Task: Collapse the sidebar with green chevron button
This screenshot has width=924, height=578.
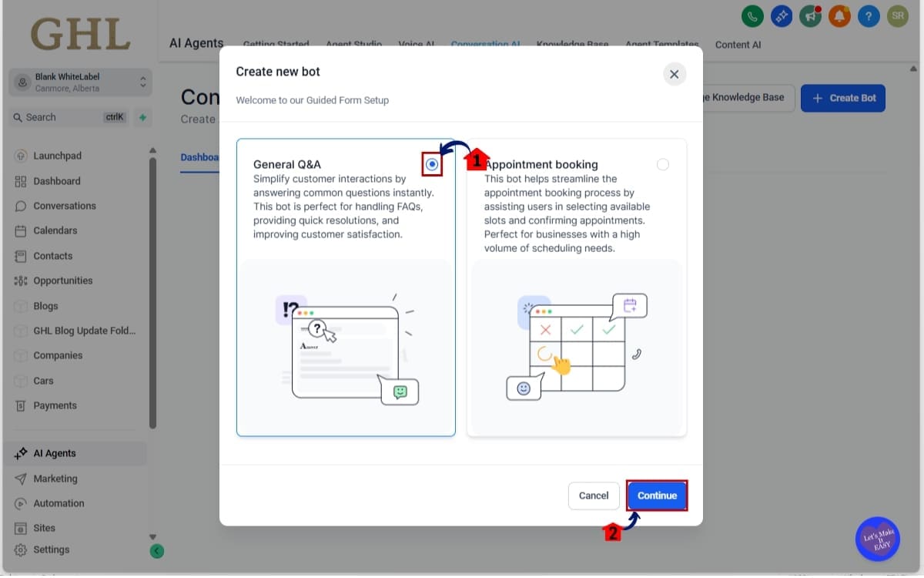Action: coord(156,551)
